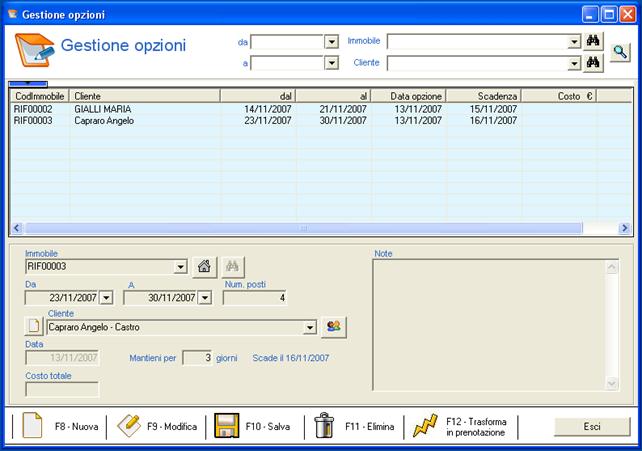642x451 pixels.
Task: Expand the top Immobile filter combo box
Action: (574, 42)
